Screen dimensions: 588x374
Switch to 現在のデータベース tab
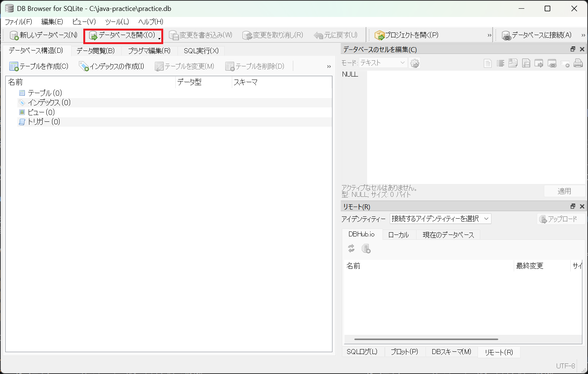click(449, 235)
